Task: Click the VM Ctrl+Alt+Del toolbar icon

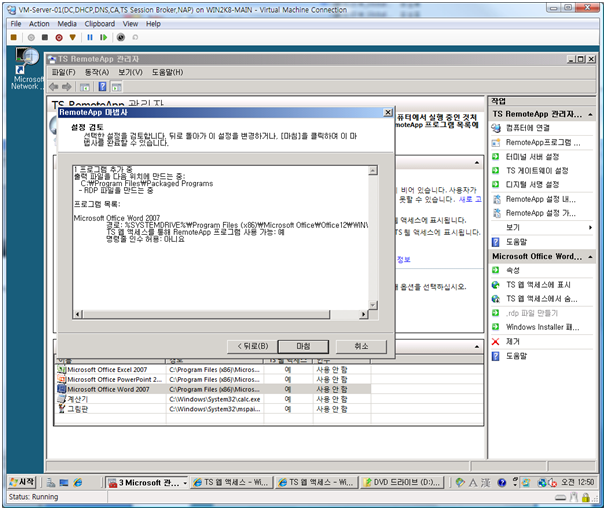Action: [14, 37]
